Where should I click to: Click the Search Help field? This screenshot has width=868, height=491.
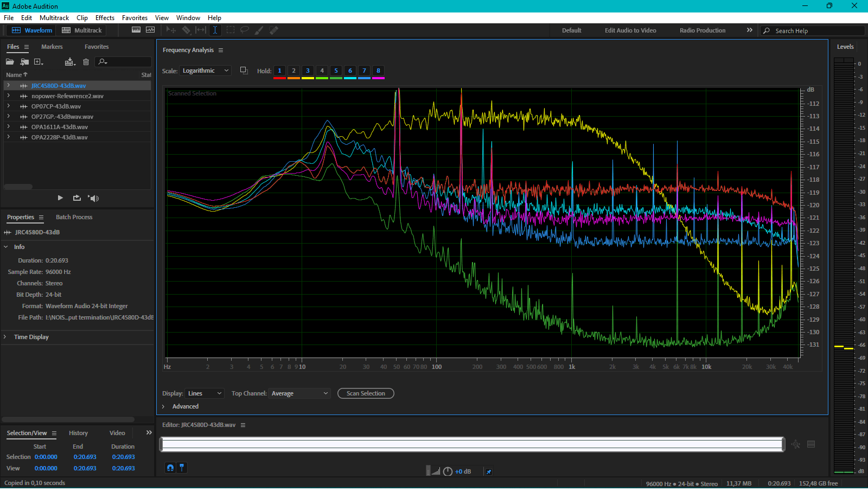(x=812, y=31)
